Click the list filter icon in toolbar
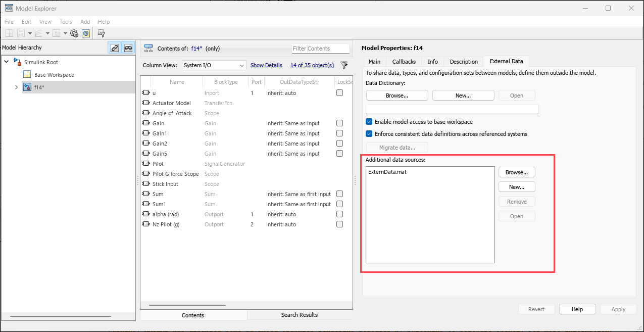644x332 pixels. click(x=102, y=33)
